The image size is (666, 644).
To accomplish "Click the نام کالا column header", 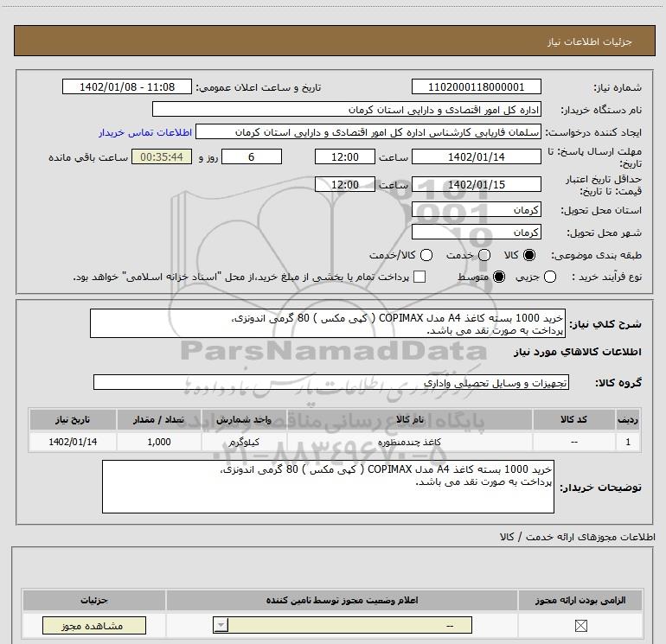I will pos(410,419).
